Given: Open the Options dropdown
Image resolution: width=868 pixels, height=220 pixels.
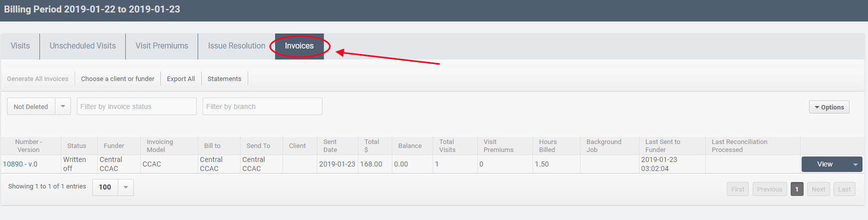Looking at the screenshot, I should click(x=829, y=107).
